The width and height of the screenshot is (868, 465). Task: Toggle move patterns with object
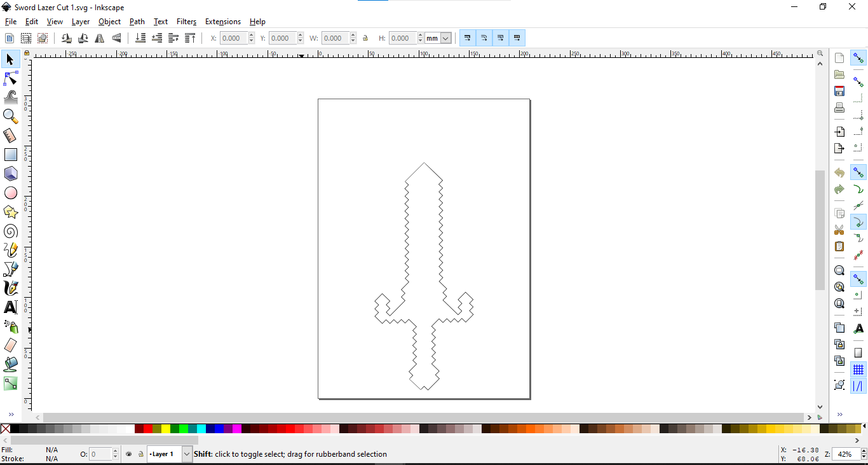tap(517, 38)
